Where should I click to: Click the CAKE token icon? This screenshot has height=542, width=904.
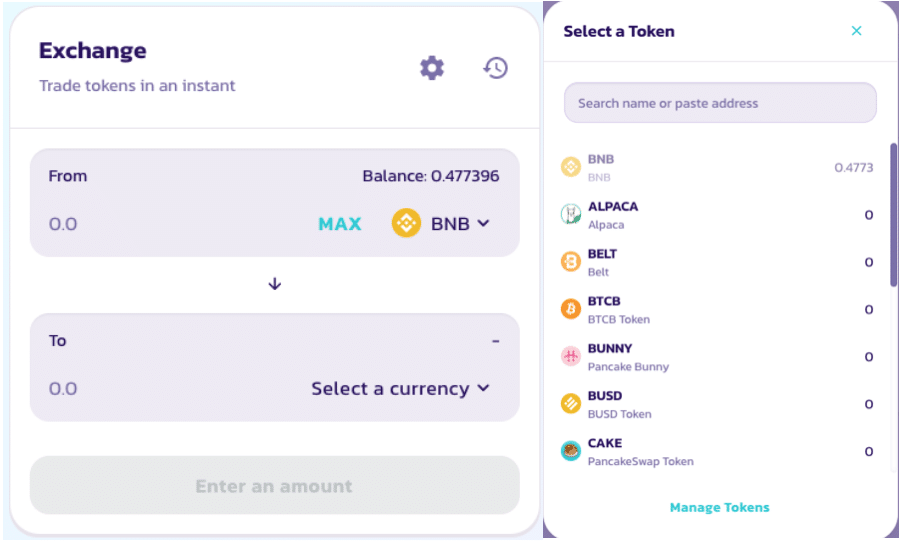[x=571, y=451]
